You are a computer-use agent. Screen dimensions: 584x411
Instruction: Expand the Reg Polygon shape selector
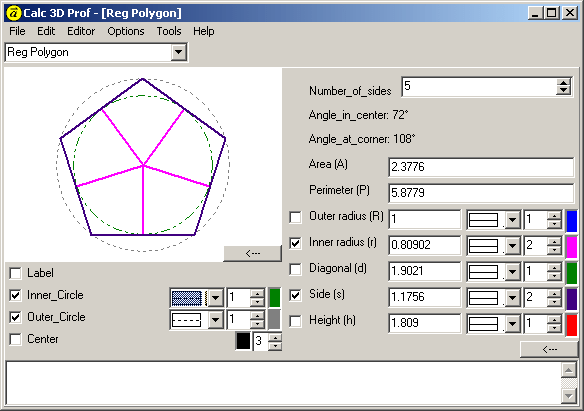tap(178, 52)
